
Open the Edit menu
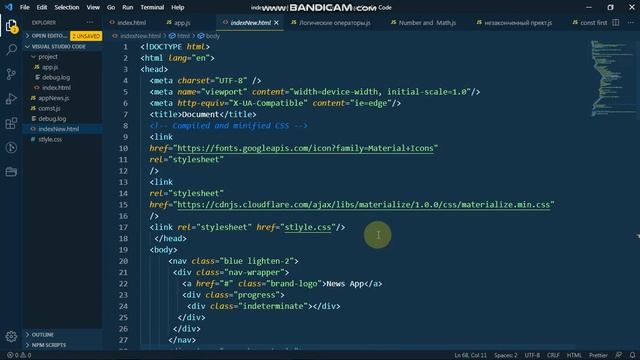click(42, 7)
